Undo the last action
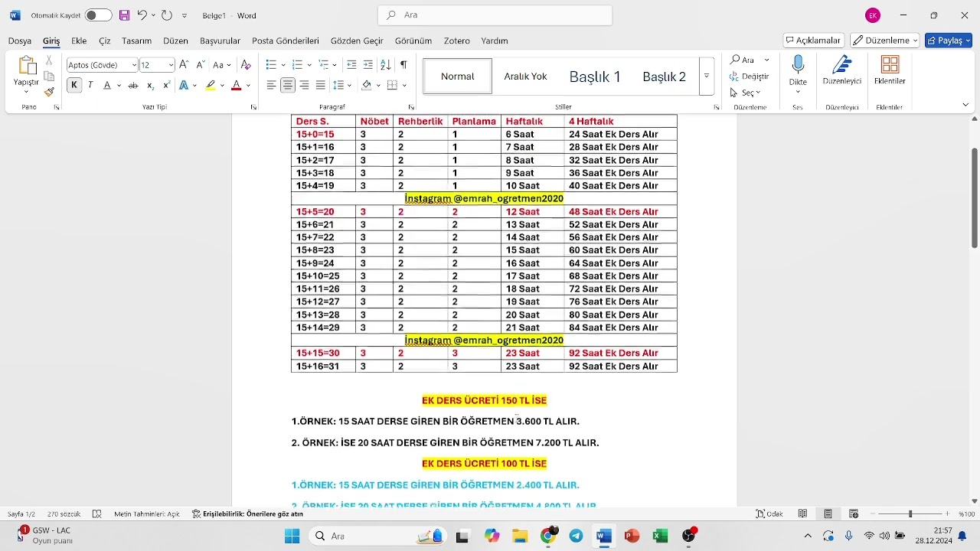980x551 pixels. [x=142, y=15]
